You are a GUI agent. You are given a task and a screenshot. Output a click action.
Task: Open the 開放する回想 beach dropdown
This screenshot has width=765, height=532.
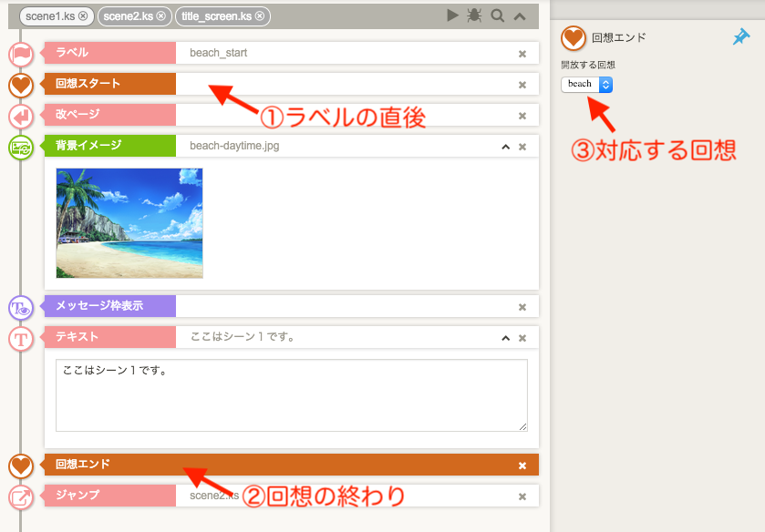click(586, 84)
